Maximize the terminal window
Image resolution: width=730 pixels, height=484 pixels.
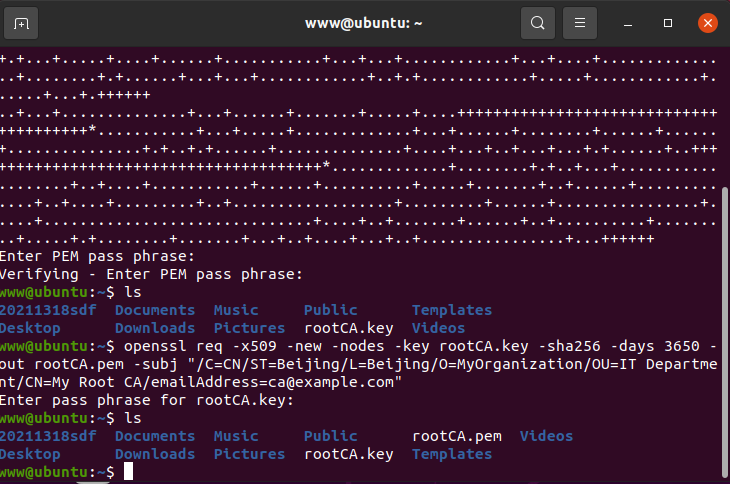pyautogui.click(x=668, y=23)
